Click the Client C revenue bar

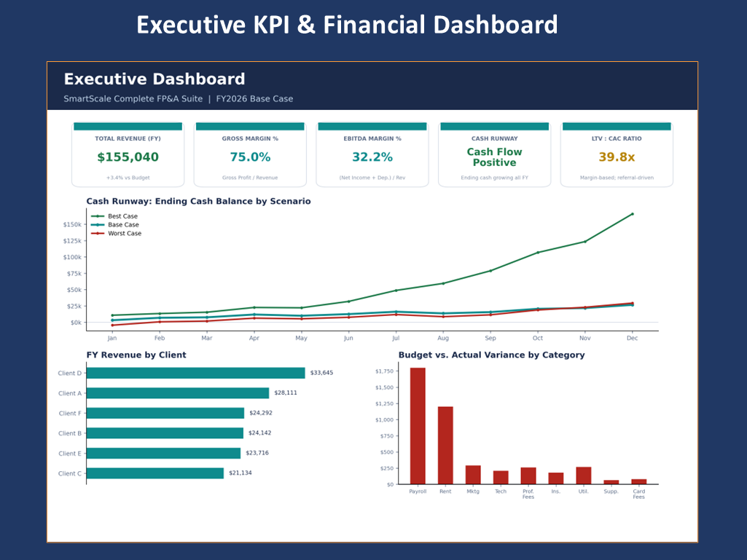pyautogui.click(x=155, y=473)
